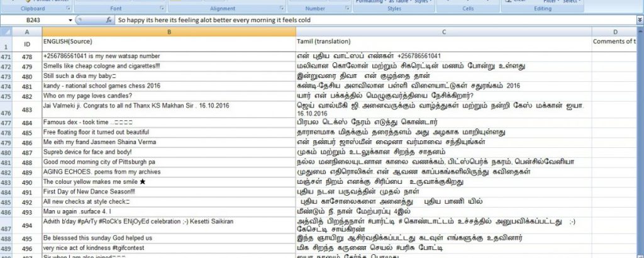The width and height of the screenshot is (644, 258).
Task: Select column C header
Action: coord(443,31)
